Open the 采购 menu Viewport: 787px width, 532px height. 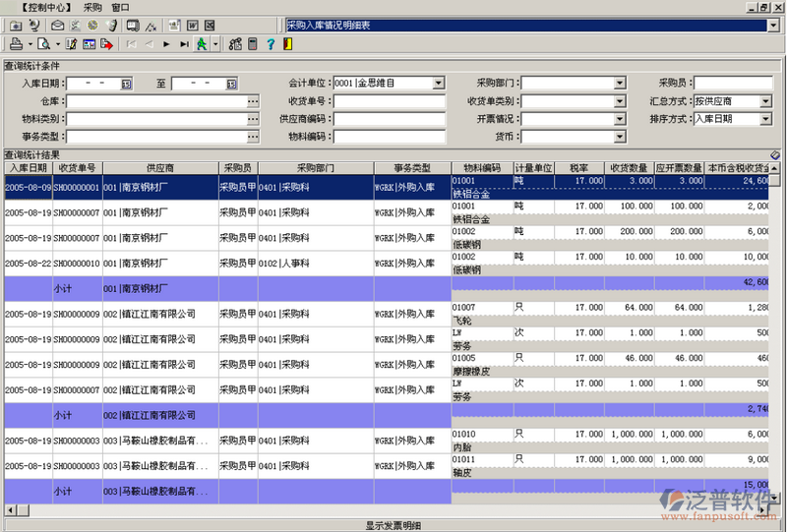[92, 7]
